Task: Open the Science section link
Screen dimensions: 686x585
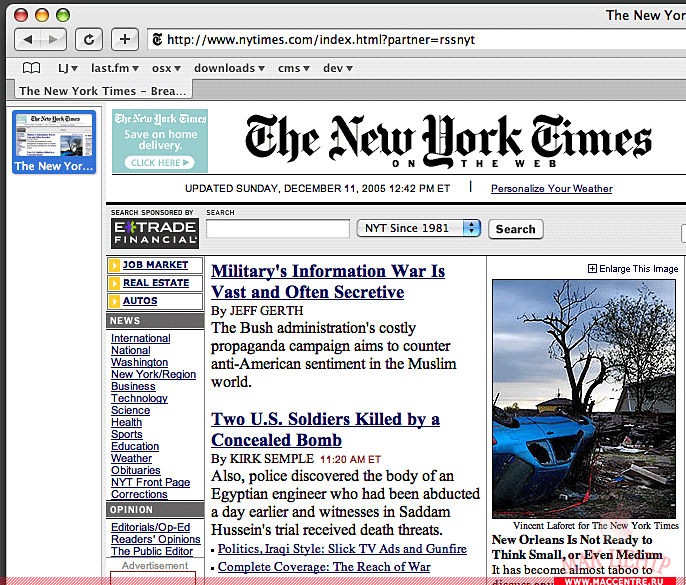Action: coord(130,410)
